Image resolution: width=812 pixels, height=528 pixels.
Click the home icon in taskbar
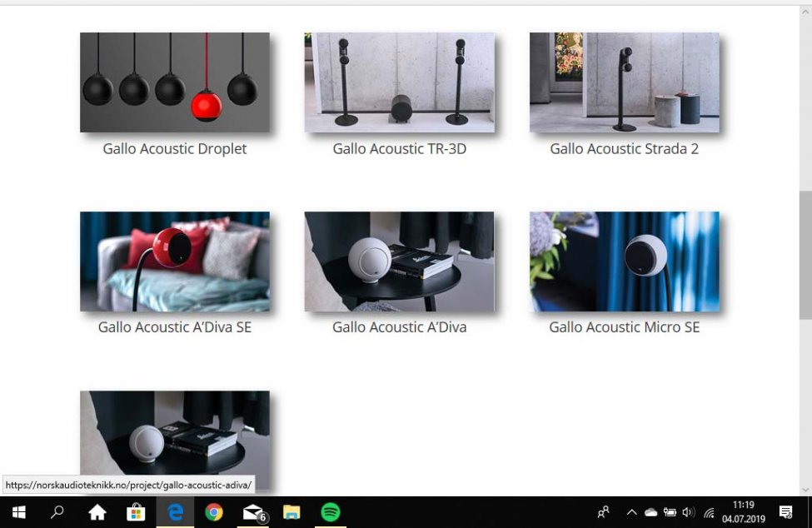point(97,512)
